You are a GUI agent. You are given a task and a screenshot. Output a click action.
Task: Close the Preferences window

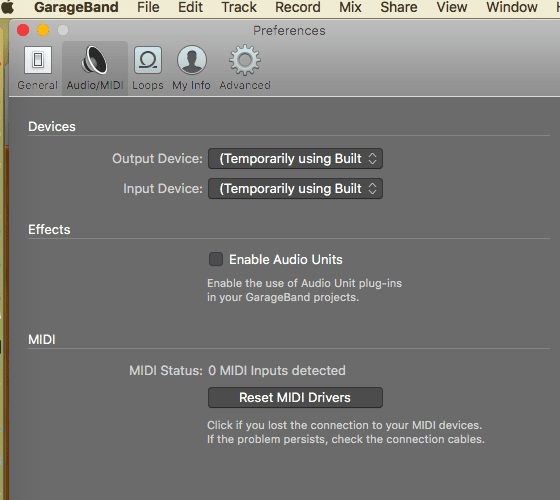point(23,30)
